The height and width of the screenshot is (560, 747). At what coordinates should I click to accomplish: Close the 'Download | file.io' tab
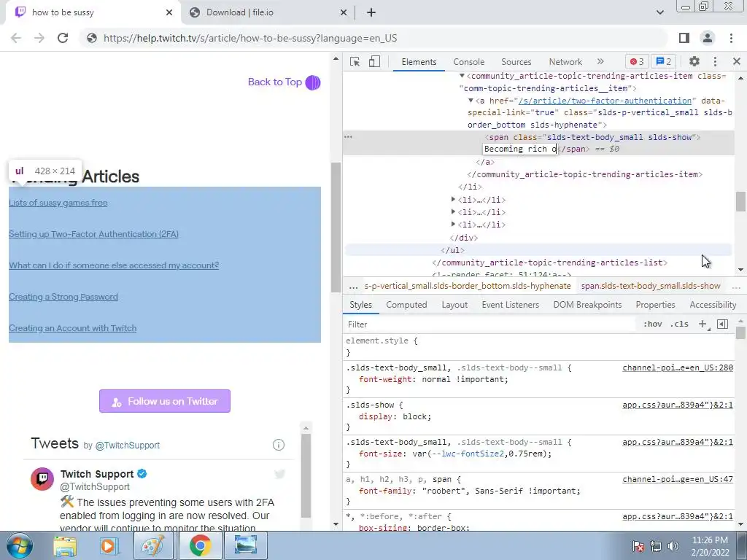[x=344, y=12]
